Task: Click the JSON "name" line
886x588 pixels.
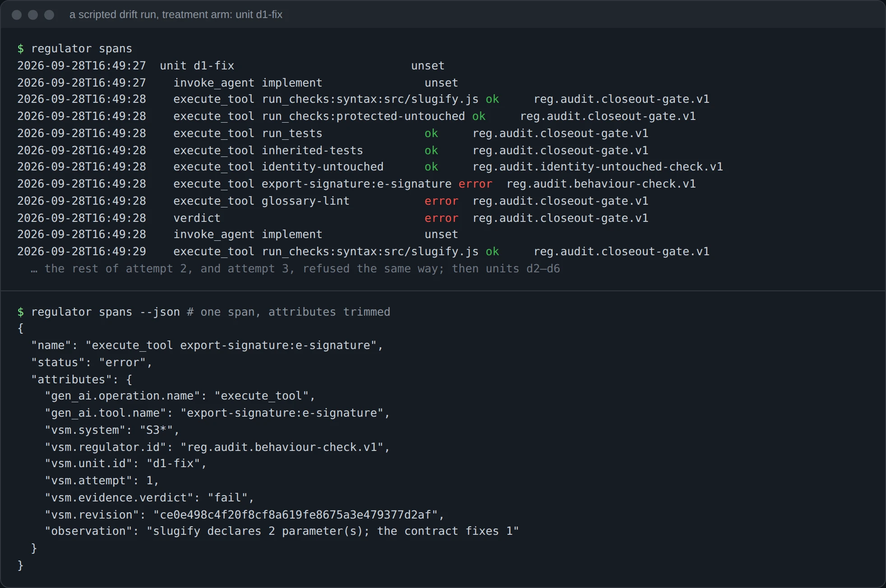Action: (x=207, y=345)
